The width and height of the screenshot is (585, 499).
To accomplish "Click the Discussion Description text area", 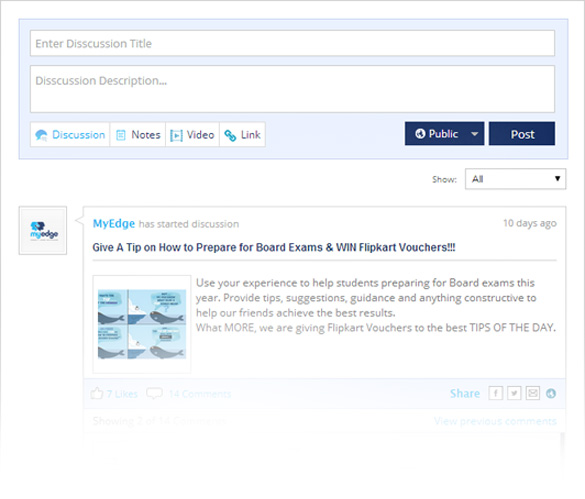I will point(292,89).
